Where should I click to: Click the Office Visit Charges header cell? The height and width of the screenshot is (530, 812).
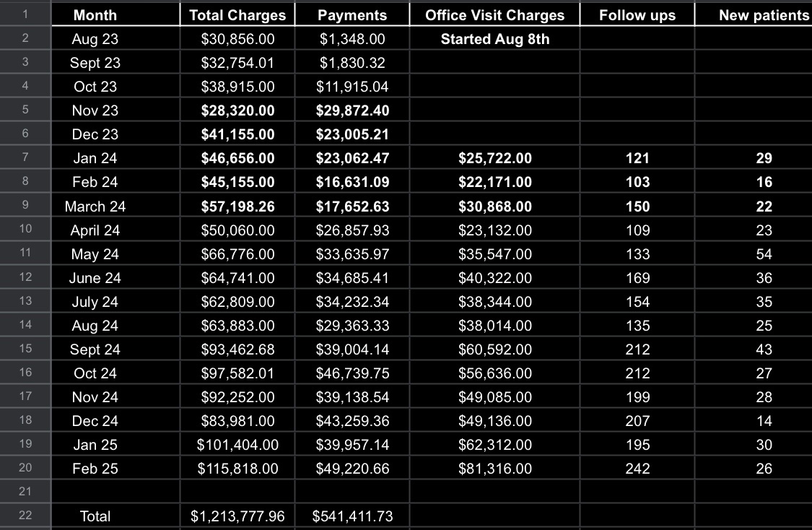point(494,15)
